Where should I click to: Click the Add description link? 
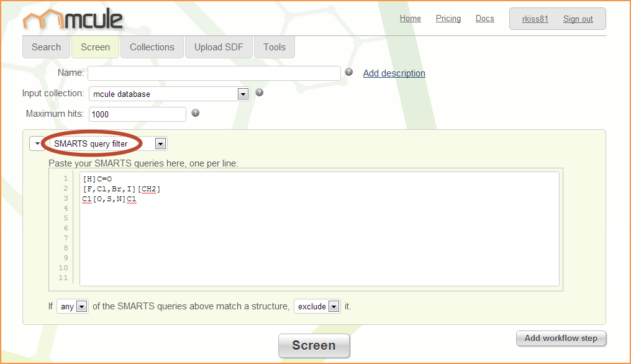pos(394,73)
